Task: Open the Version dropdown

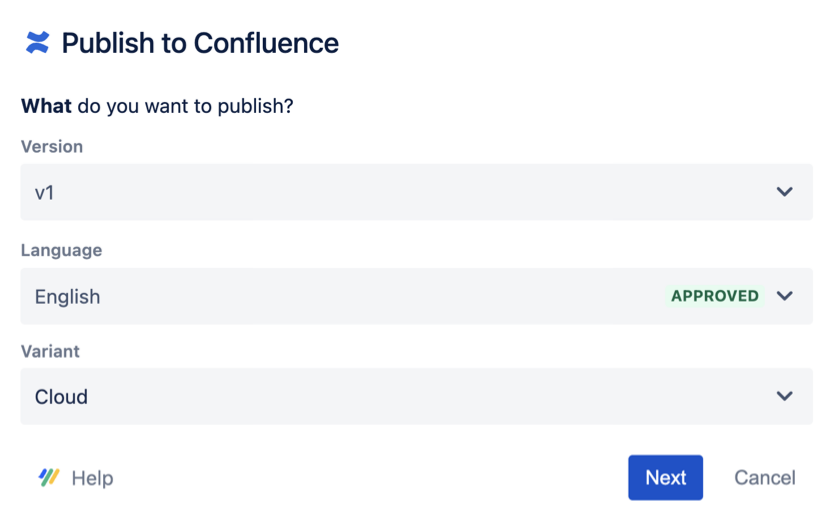Action: 416,192
